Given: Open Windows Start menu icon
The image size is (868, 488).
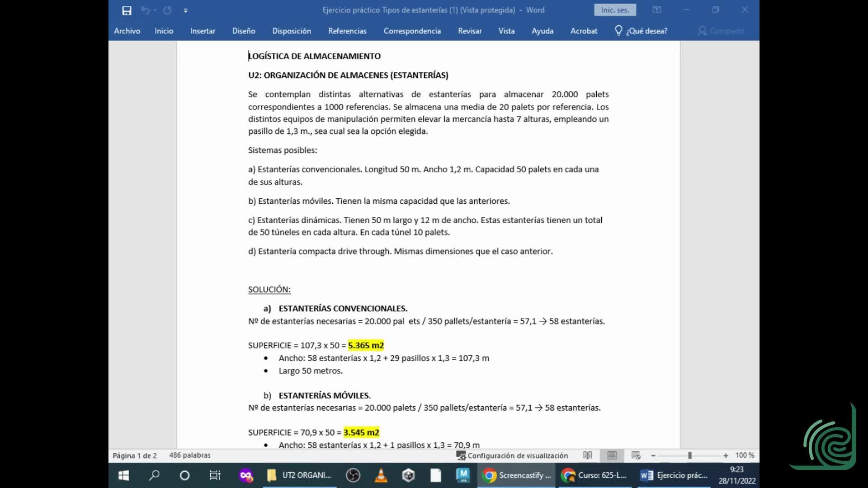Looking at the screenshot, I should [x=123, y=475].
